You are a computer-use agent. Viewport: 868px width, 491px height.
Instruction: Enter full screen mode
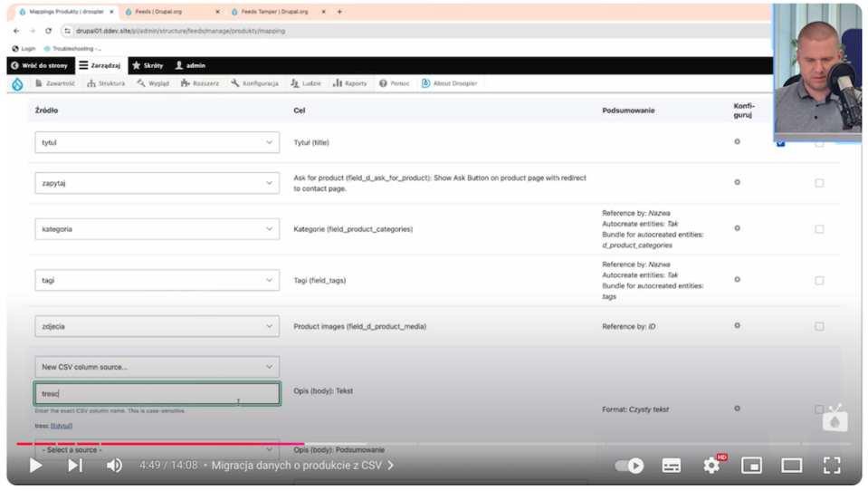tap(832, 466)
